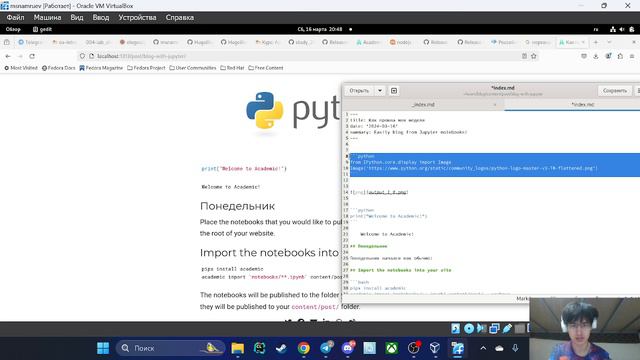Viewport: 640px width, 360px height.
Task: Open Firefox extensions puzzle icon
Action: [x=620, y=56]
